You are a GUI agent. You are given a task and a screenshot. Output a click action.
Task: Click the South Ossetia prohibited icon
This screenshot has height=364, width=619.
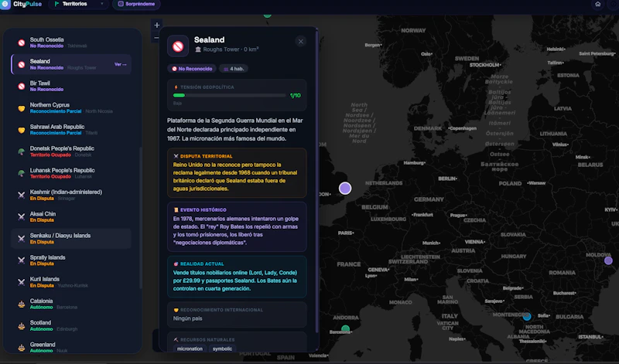(22, 43)
